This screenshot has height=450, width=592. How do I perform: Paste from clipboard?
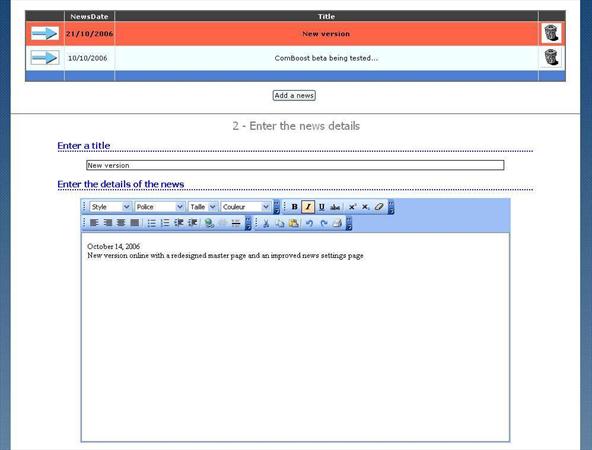click(x=293, y=223)
